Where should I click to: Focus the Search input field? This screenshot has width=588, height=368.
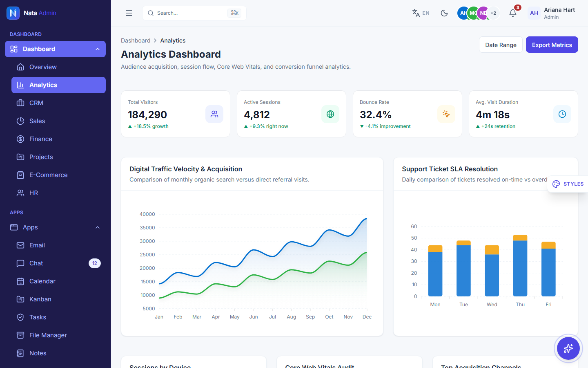coord(194,13)
